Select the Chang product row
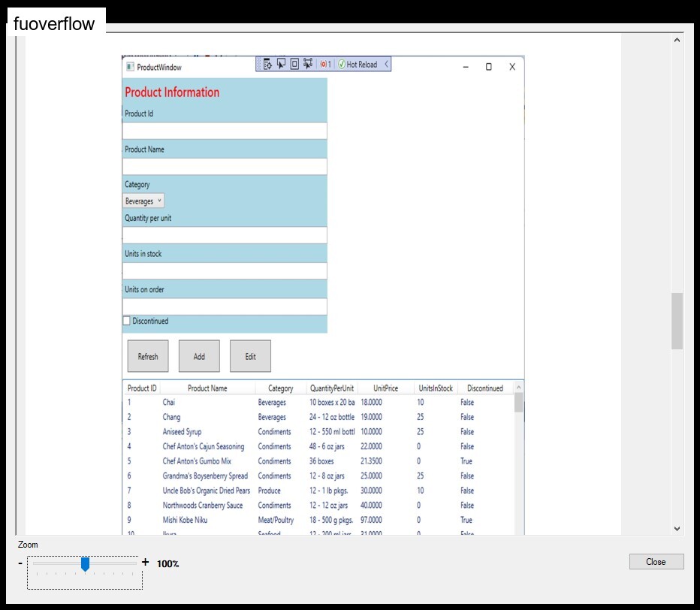 click(318, 417)
